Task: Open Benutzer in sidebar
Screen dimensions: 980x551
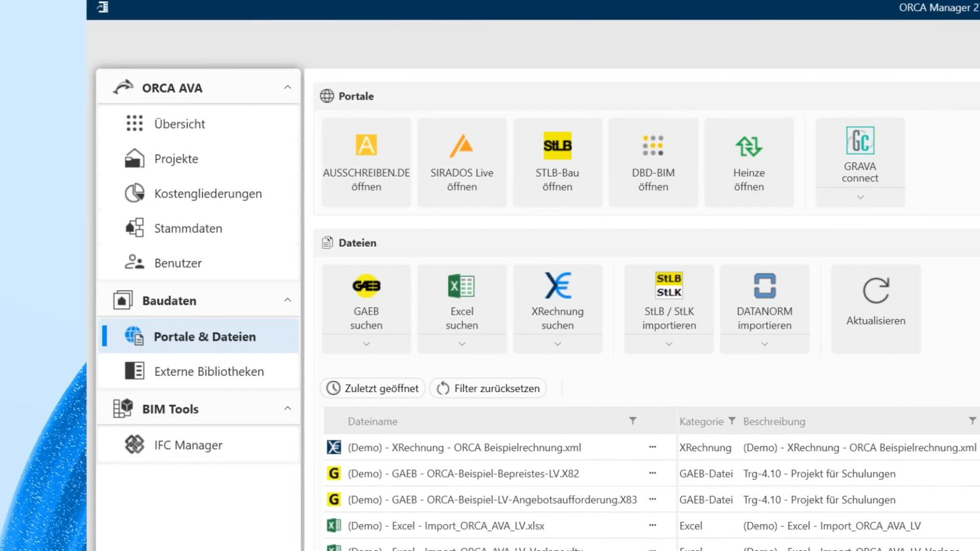Action: coord(198,263)
